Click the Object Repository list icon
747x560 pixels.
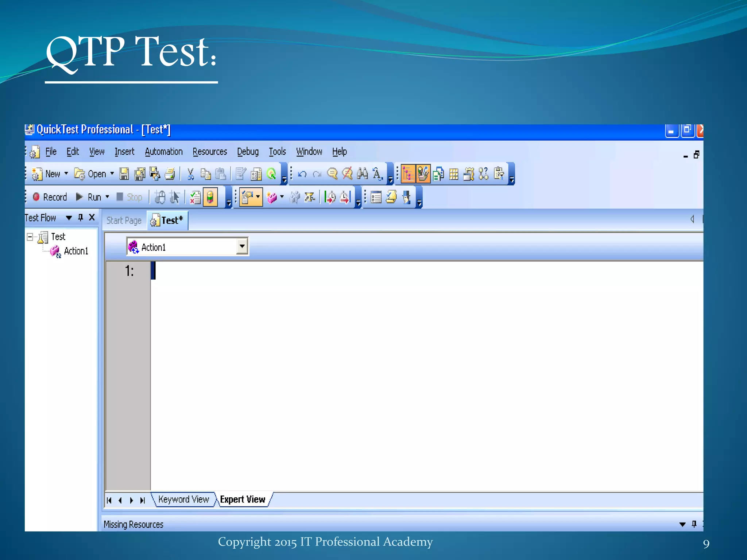click(x=376, y=197)
